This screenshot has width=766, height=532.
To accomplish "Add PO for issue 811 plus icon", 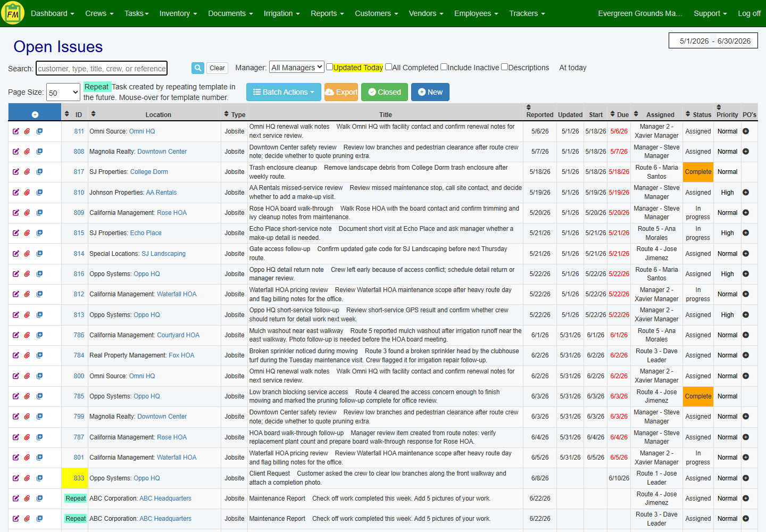I will point(746,131).
